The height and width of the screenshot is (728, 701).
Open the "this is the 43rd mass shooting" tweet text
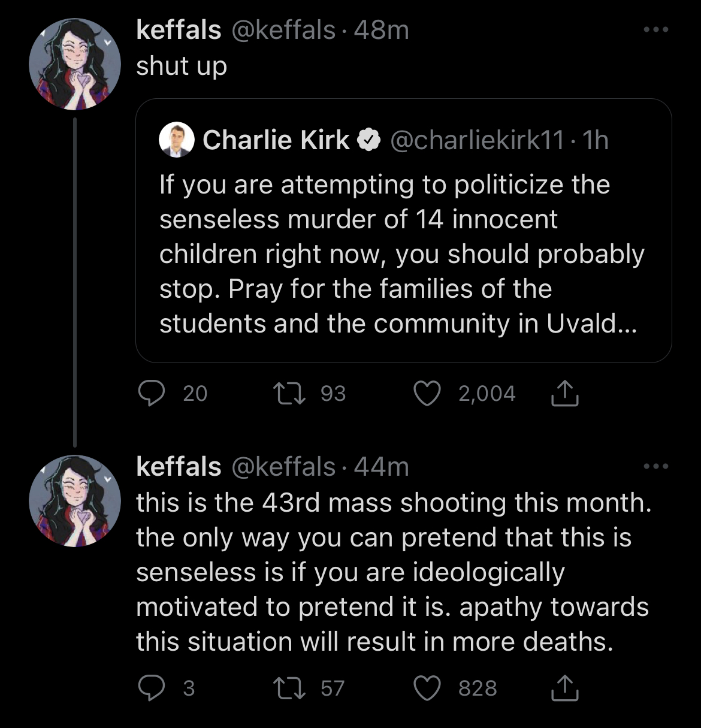(x=393, y=572)
